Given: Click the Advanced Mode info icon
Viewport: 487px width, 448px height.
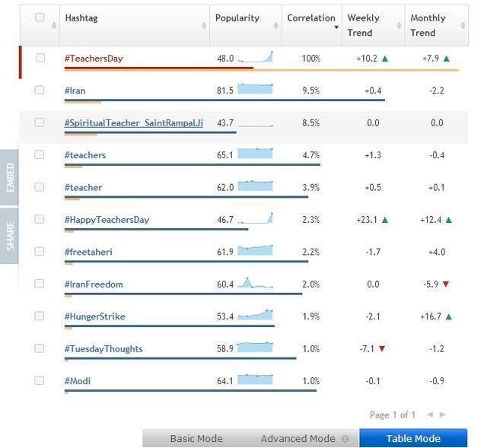Looking at the screenshot, I should pos(345,439).
